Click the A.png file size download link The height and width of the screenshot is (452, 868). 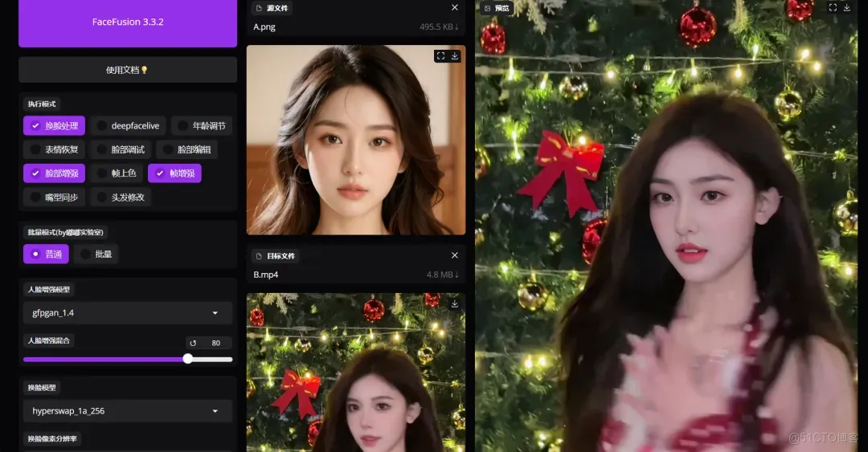coord(439,26)
